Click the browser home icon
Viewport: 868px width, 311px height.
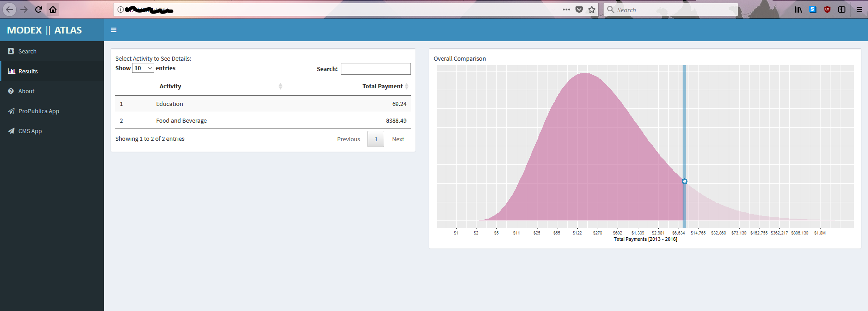click(x=53, y=10)
